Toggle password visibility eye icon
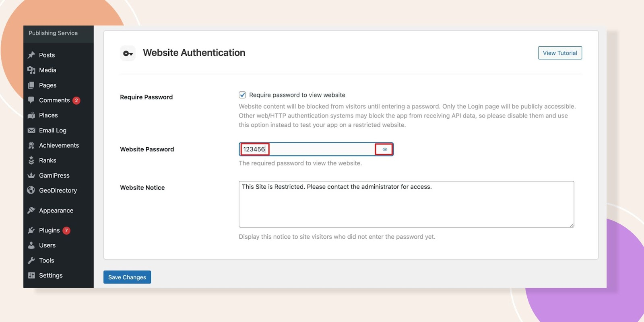The height and width of the screenshot is (322, 644). (x=384, y=149)
